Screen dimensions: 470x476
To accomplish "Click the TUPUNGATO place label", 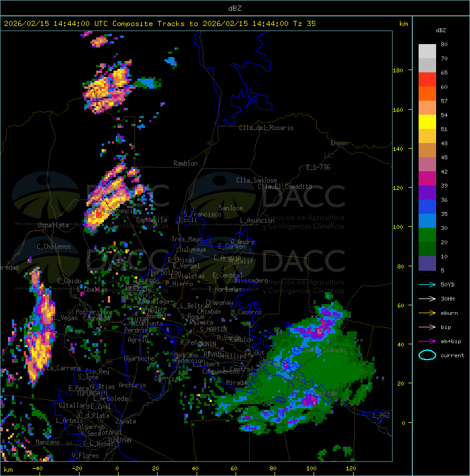I will 92,393.
